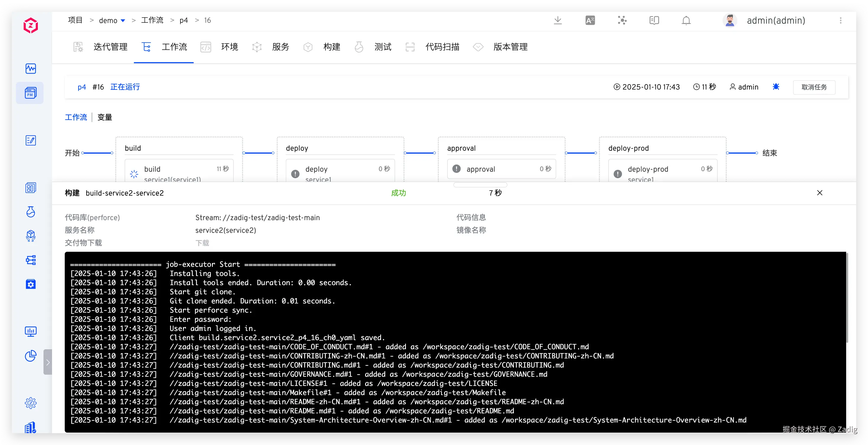The height and width of the screenshot is (445, 868).
Task: Open the activity monitor sidebar icon
Action: click(x=31, y=69)
